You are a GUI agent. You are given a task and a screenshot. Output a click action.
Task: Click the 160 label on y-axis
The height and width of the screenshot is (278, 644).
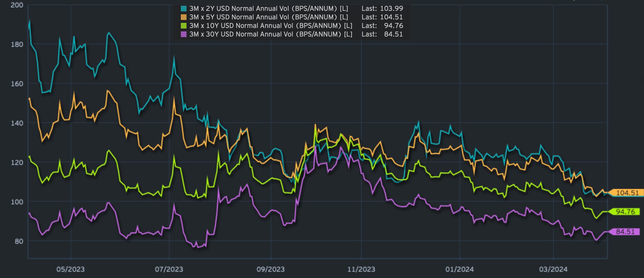(17, 84)
